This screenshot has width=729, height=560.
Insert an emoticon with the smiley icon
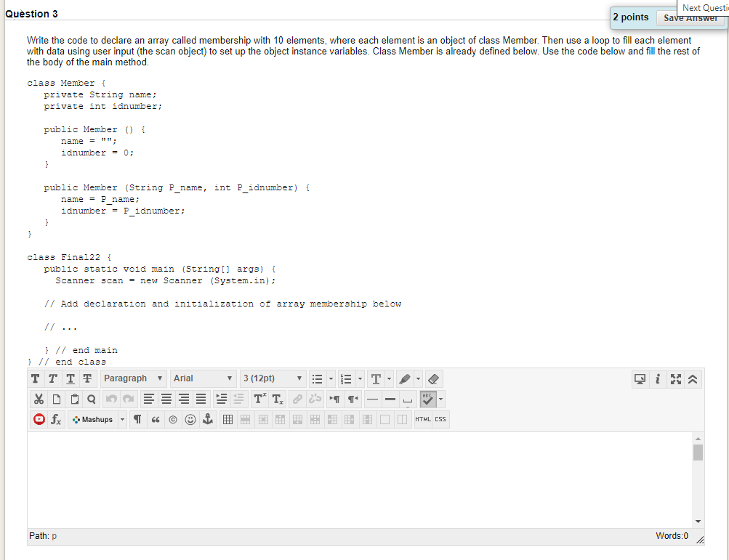pyautogui.click(x=190, y=419)
